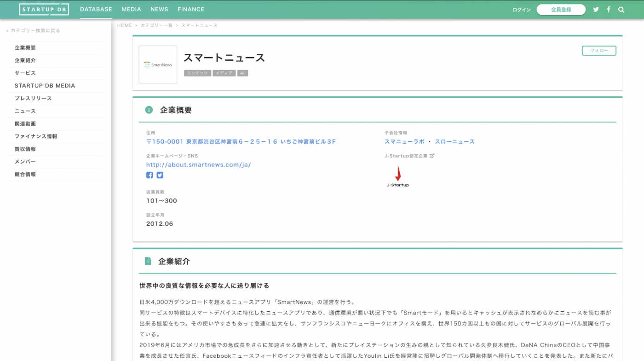Click the ログイン login link
The image size is (644, 361).
point(521,9)
